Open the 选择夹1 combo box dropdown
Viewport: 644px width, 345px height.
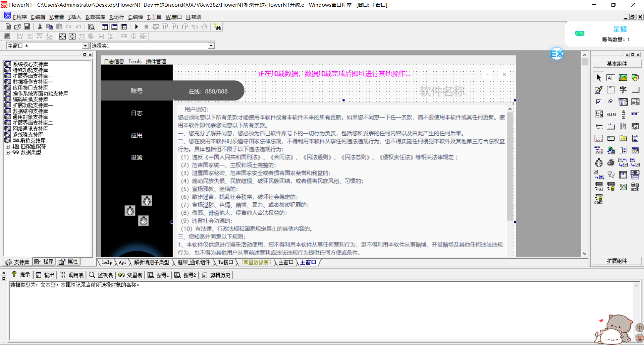pos(211,46)
